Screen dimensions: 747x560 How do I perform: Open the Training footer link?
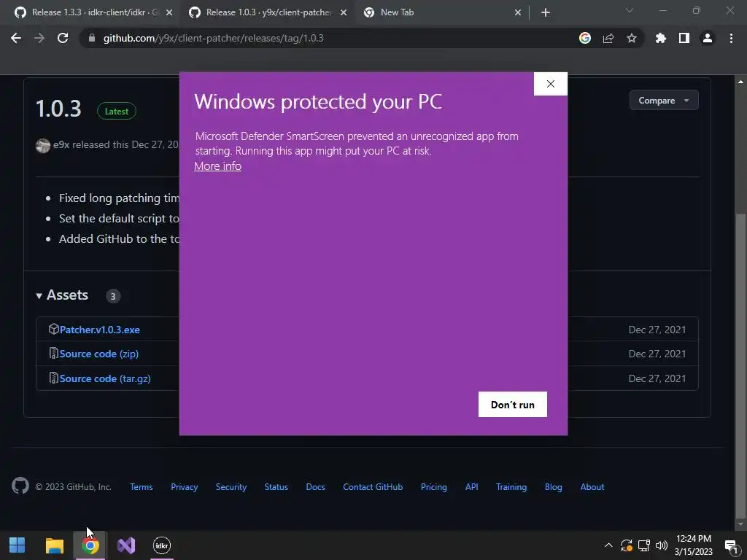tap(511, 486)
